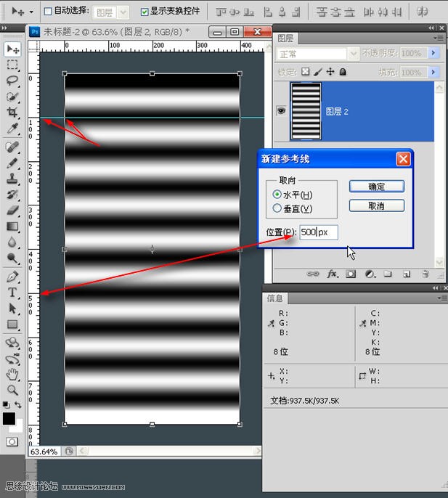This screenshot has width=448, height=498.
Task: Click the zoom percentage 63.64% field
Action: (44, 452)
